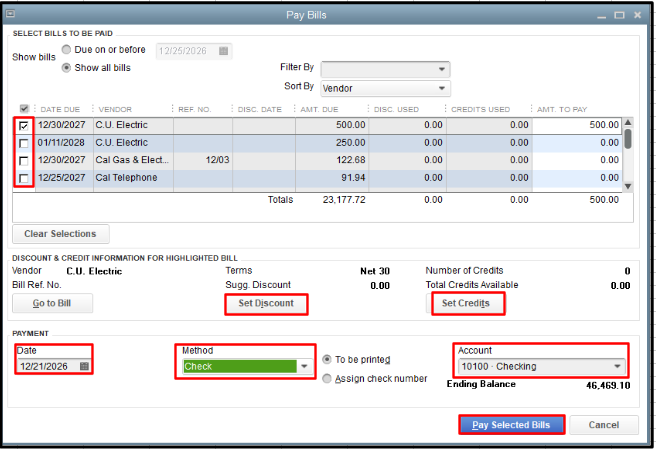Click the REF. NO. column header
The height and width of the screenshot is (449, 656).
coord(195,110)
